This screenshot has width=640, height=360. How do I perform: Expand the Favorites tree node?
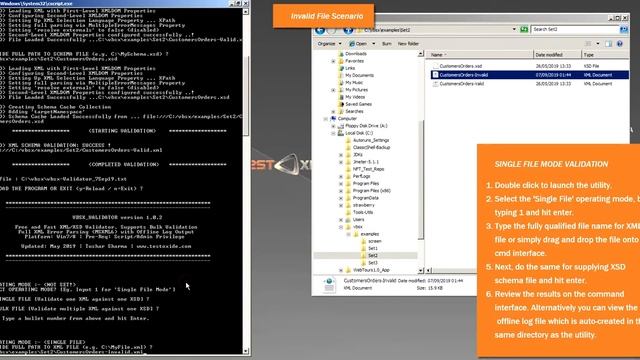(333, 61)
